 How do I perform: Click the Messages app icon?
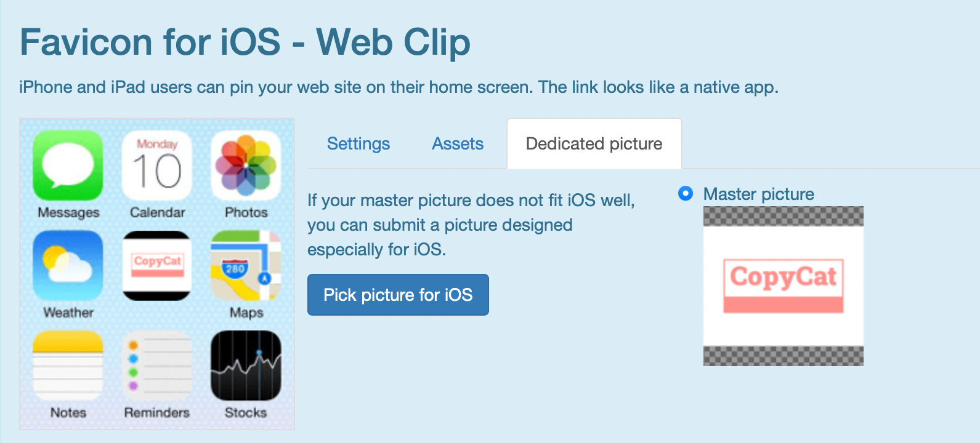[x=68, y=166]
